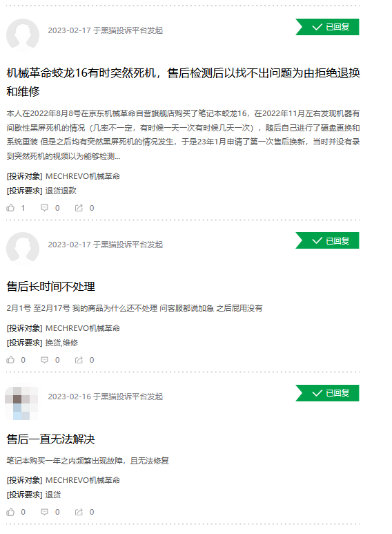Like the 蛟龙16 死机 complaint (thumbs-up)

click(x=10, y=208)
